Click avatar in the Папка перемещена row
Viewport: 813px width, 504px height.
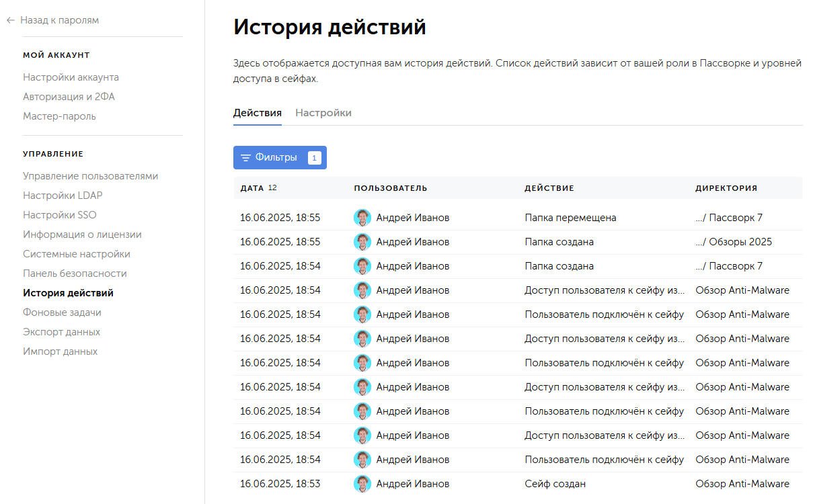tap(362, 218)
